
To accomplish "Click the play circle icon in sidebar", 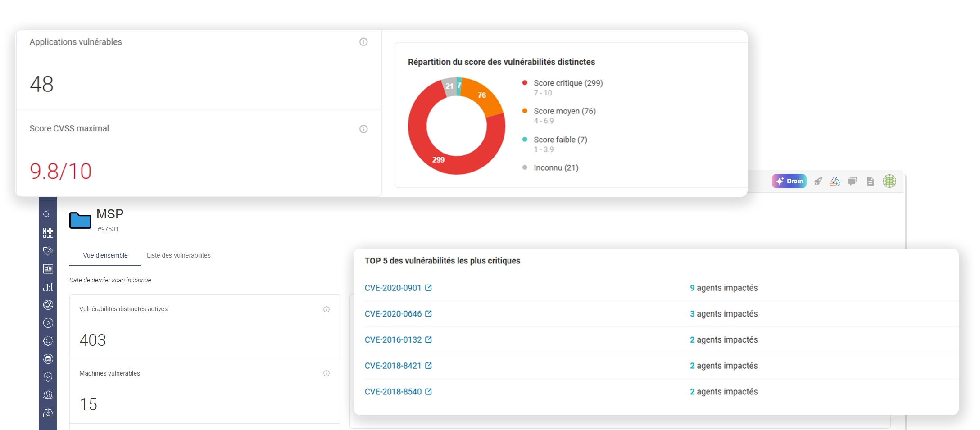I will [48, 323].
